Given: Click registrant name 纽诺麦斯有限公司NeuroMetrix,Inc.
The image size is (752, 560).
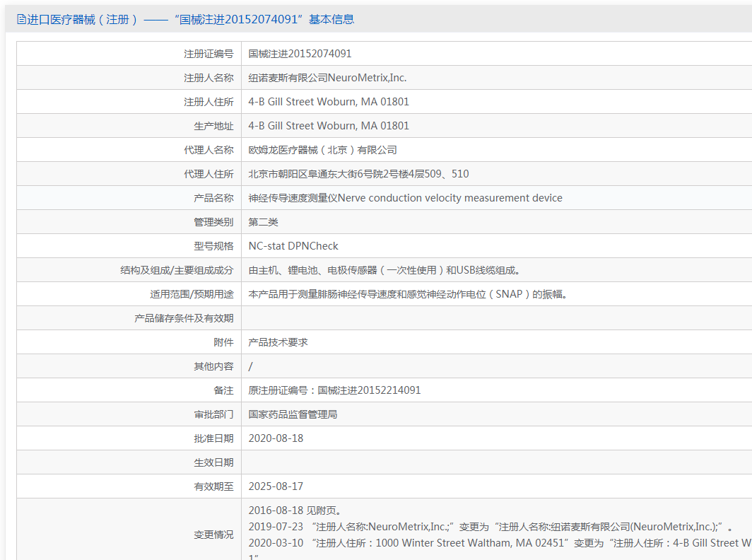Looking at the screenshot, I should pos(327,78).
